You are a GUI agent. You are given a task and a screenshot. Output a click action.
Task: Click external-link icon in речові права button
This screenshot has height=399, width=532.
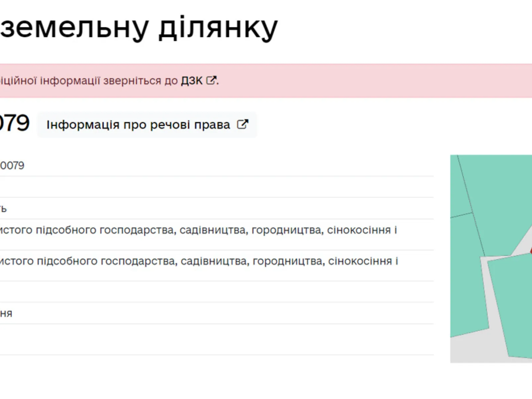click(242, 124)
